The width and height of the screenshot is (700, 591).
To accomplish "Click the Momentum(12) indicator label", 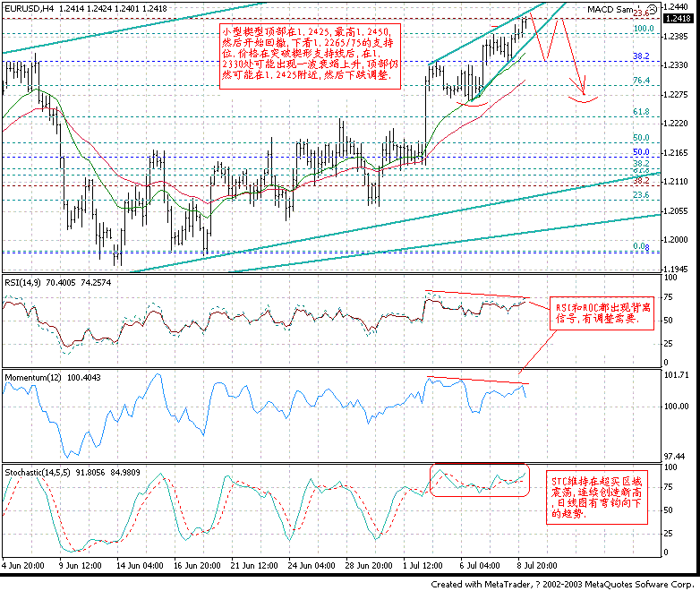I will (33, 378).
